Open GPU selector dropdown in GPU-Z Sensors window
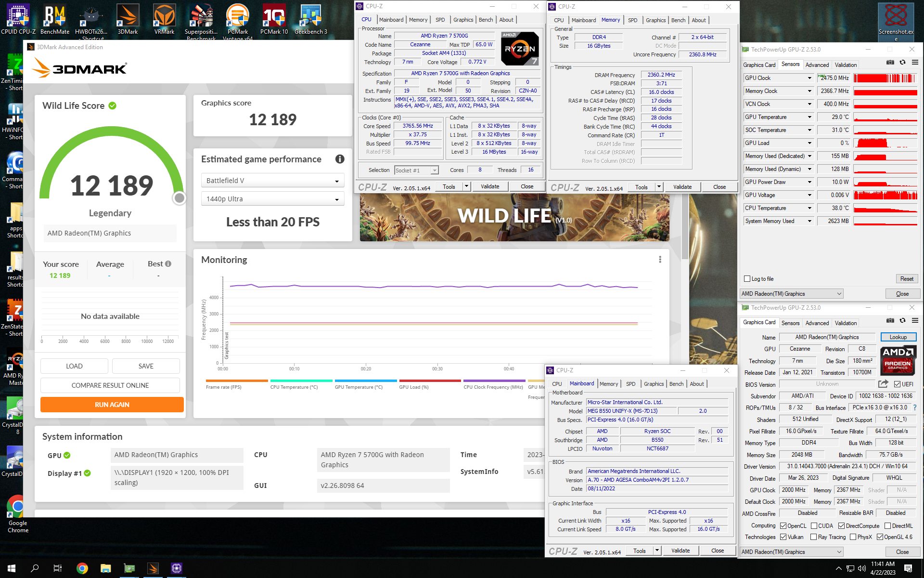924x578 pixels. tap(792, 294)
